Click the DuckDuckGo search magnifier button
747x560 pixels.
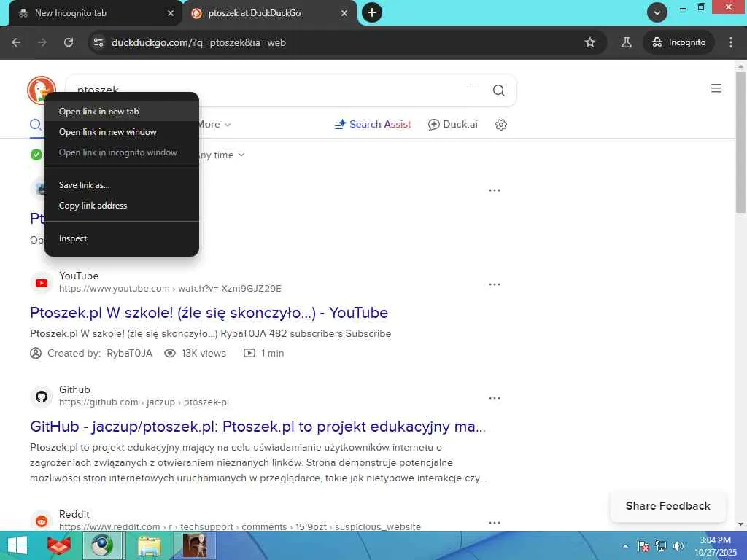[499, 90]
